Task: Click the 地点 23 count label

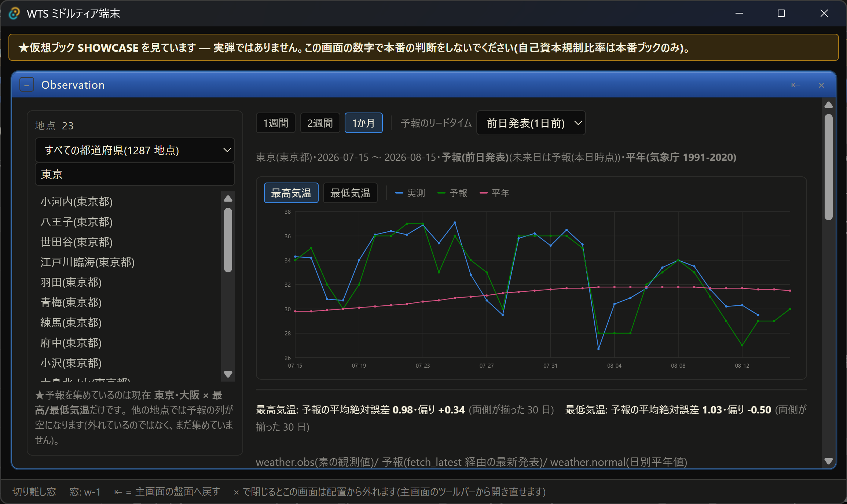Action: tap(54, 126)
